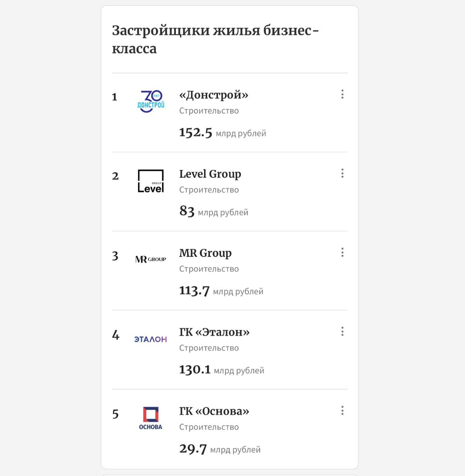Open the MR Group company link
This screenshot has width=465, height=476.
(x=205, y=253)
